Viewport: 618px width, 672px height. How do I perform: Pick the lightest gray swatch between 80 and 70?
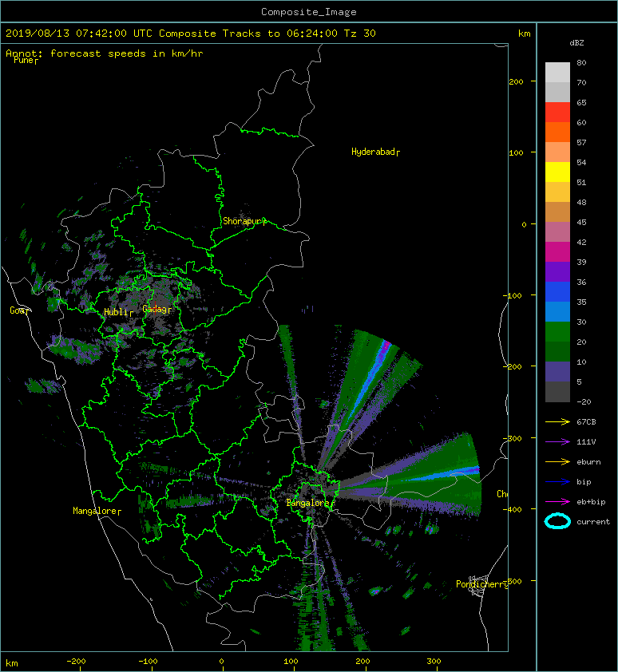tap(557, 73)
